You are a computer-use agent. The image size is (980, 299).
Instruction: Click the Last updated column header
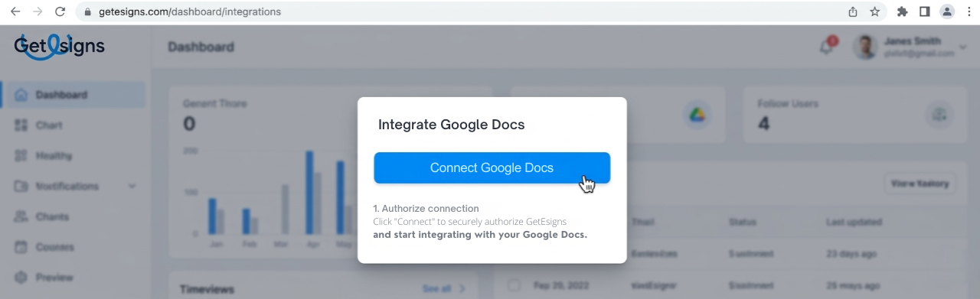[854, 223]
